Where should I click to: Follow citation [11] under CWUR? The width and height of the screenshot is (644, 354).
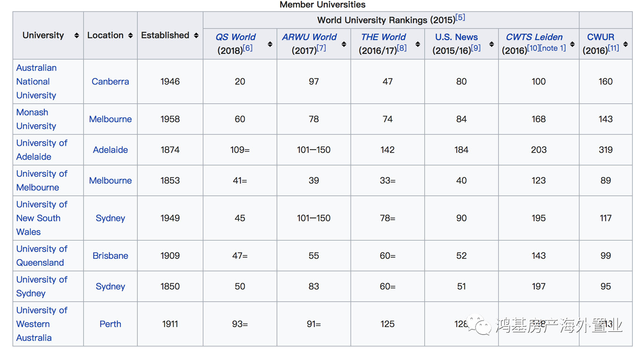[613, 48]
